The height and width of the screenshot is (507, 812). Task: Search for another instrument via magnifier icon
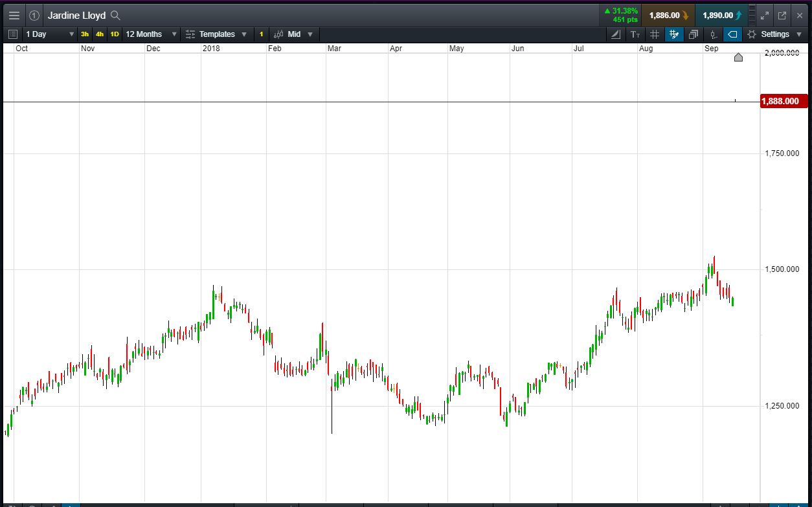[115, 16]
